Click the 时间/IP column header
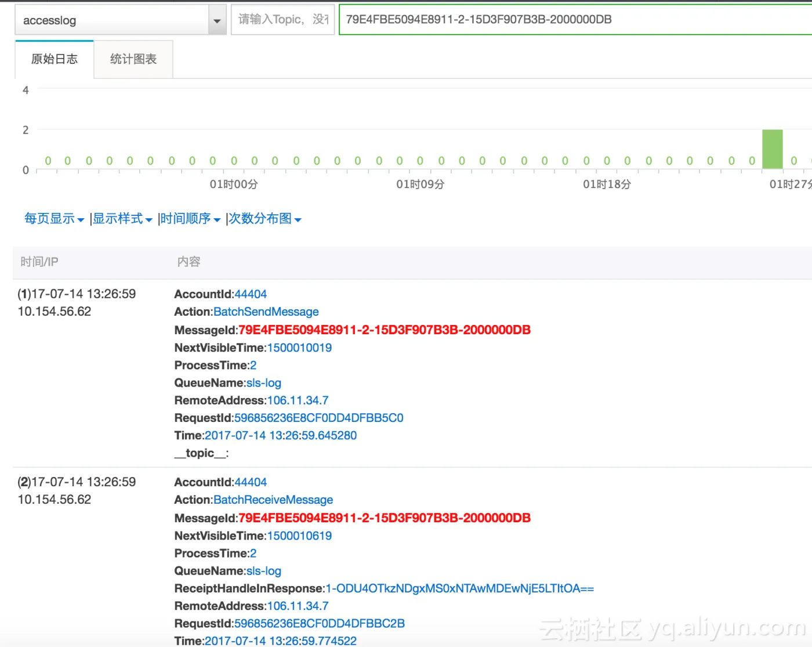The image size is (812, 647). [x=39, y=262]
